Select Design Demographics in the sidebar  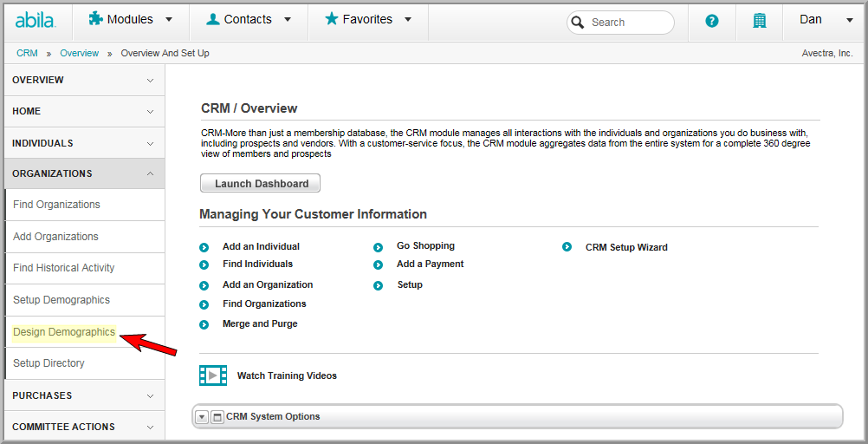tap(64, 332)
